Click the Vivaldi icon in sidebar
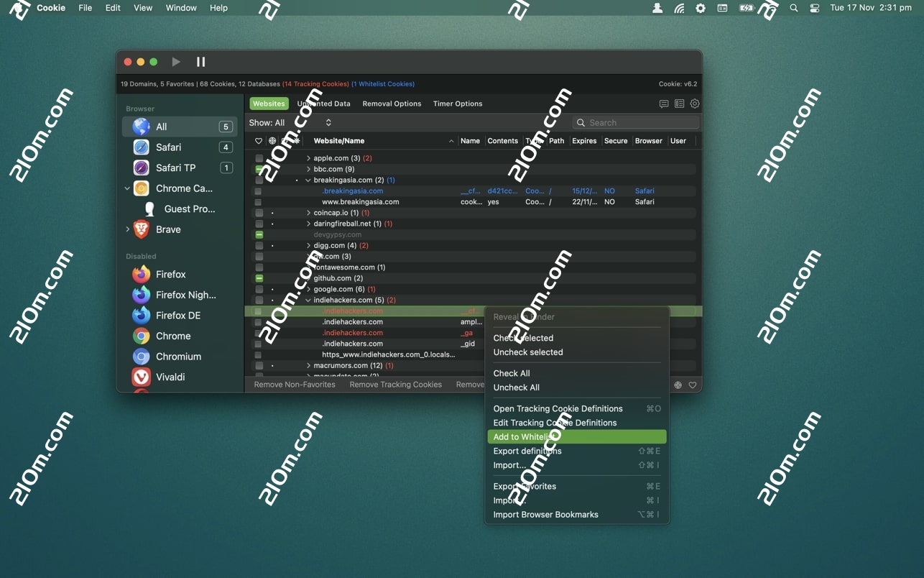The image size is (924, 578). coord(142,377)
